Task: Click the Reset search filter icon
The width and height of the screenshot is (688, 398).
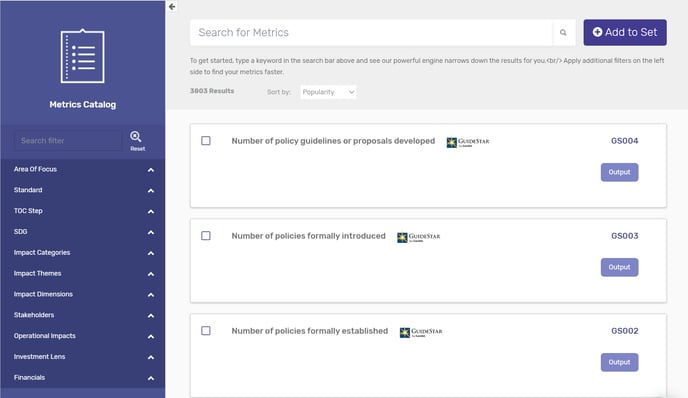Action: pos(136,141)
